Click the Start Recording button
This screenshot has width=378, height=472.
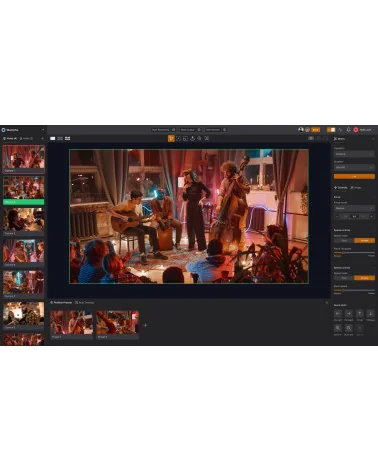point(161,130)
